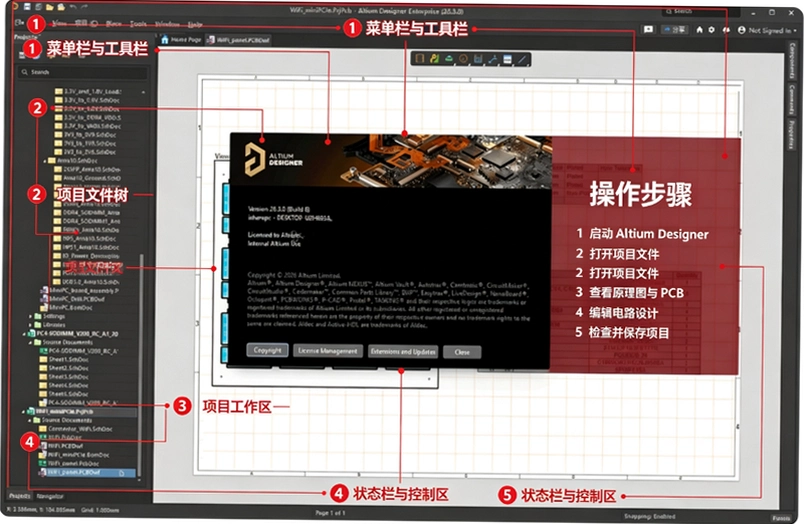
Task: Open the Tools menu
Action: [x=138, y=24]
